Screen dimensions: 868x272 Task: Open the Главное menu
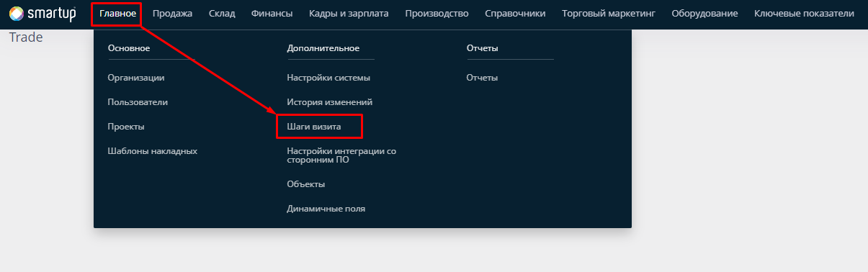[117, 14]
